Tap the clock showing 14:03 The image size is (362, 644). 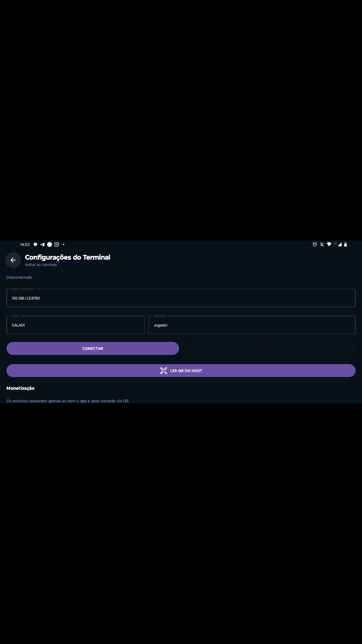point(25,245)
